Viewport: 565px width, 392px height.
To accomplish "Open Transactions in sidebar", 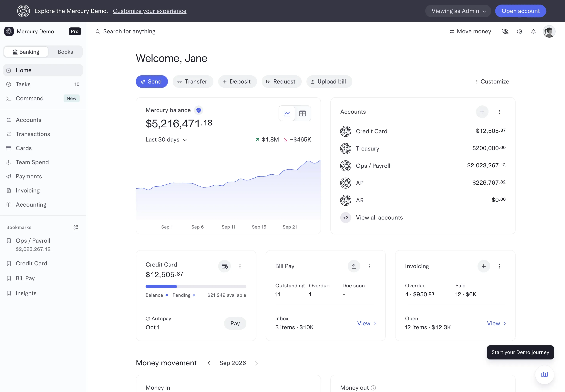I will coord(43,134).
